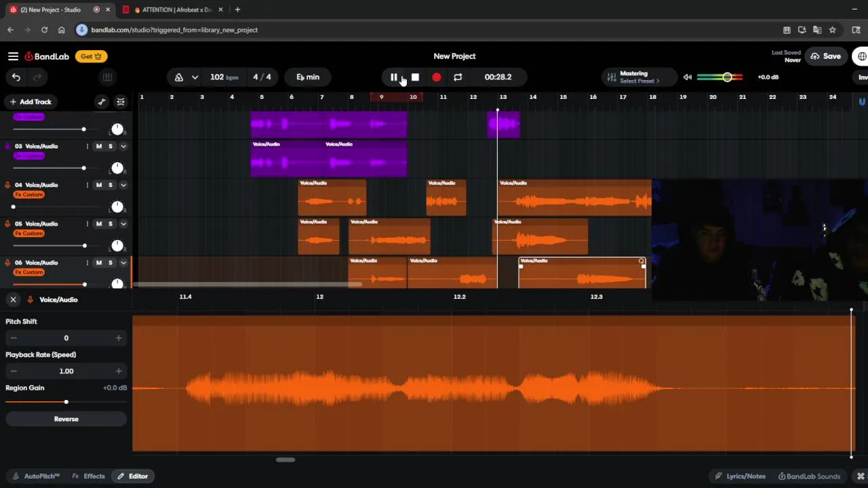Toggle the blue magnet snap icon

pyautogui.click(x=863, y=102)
